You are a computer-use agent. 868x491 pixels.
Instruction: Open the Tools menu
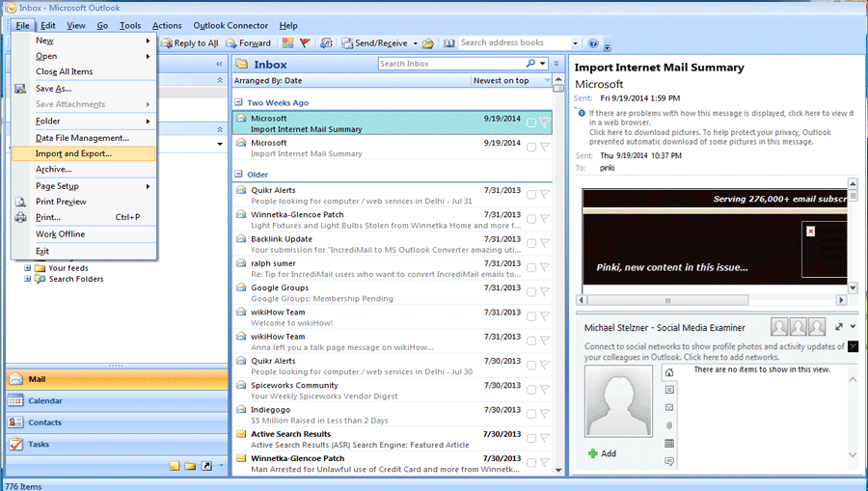(130, 26)
